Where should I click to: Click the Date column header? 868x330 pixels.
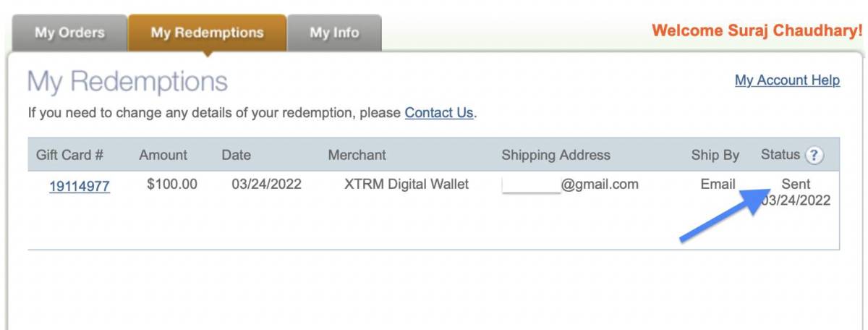click(237, 155)
